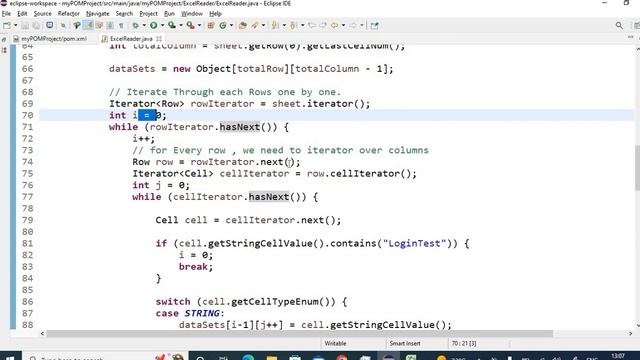The image size is (640, 360).
Task: Click the horizontal scrollbar left arrow
Action: (x=42, y=333)
